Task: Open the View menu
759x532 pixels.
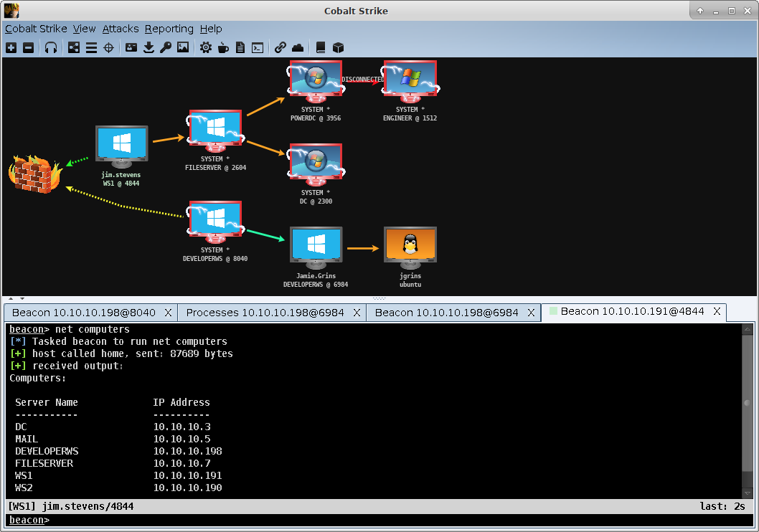Action: point(84,29)
